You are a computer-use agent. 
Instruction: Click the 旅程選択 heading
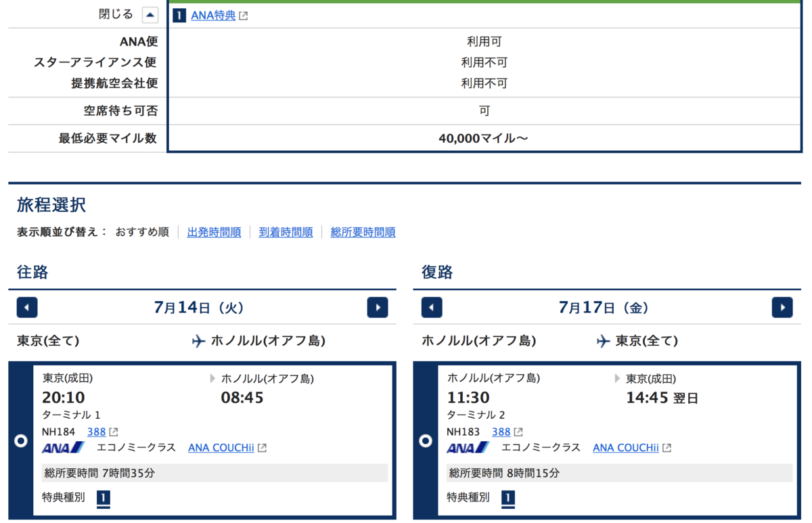(51, 205)
